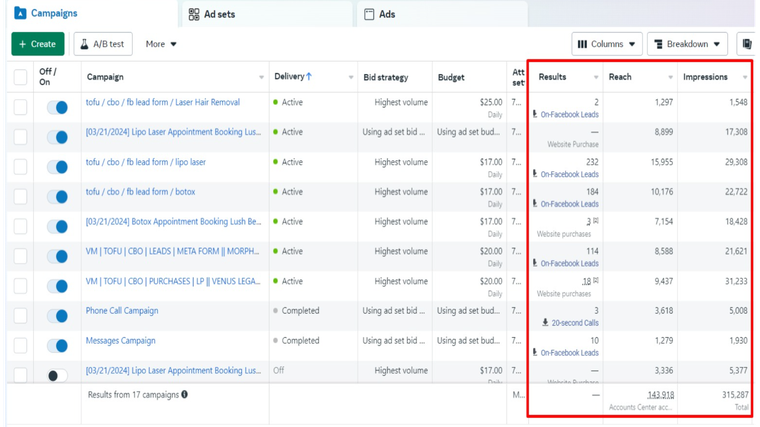The image size is (760, 427).
Task: Click the A/B test flask icon
Action: 84,44
